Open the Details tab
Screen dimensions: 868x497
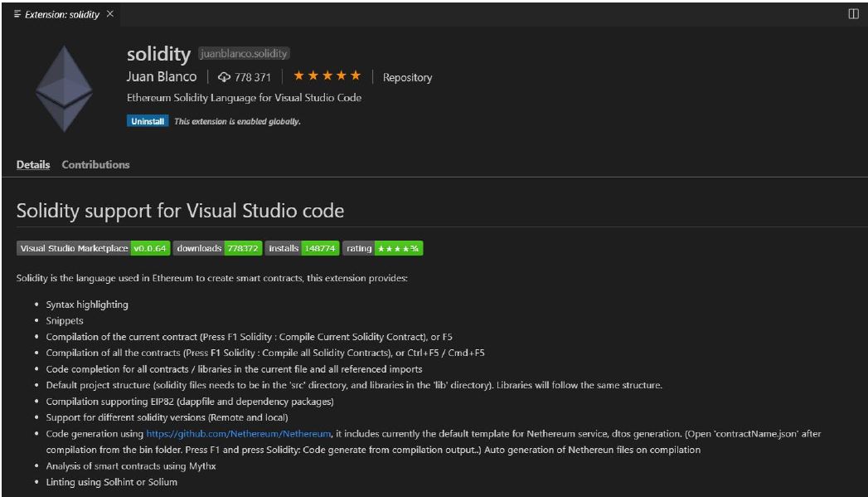click(x=33, y=164)
